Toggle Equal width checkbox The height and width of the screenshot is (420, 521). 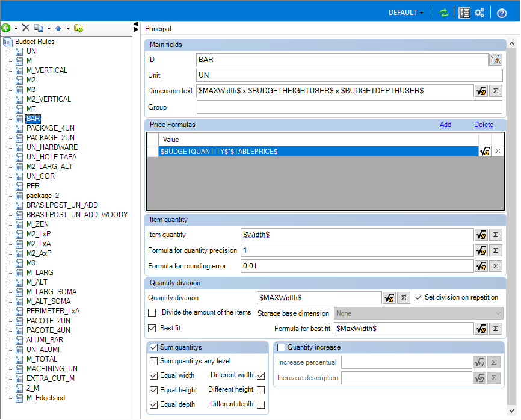tap(153, 376)
